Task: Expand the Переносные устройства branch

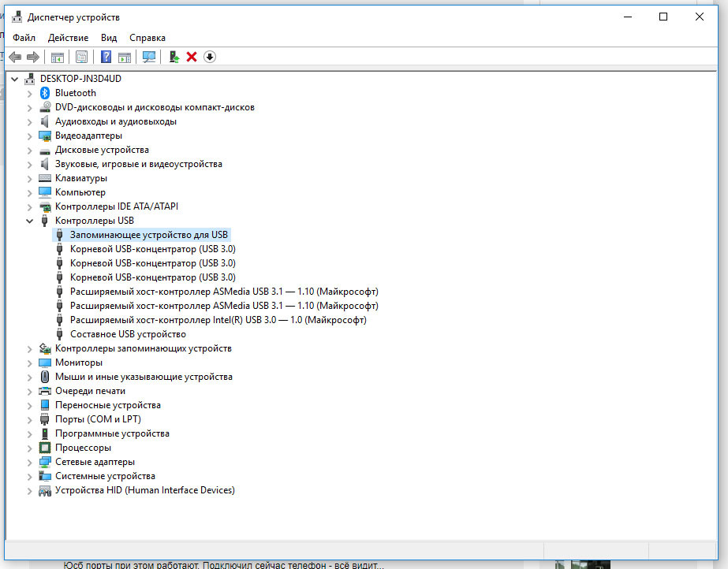Action: 30,406
